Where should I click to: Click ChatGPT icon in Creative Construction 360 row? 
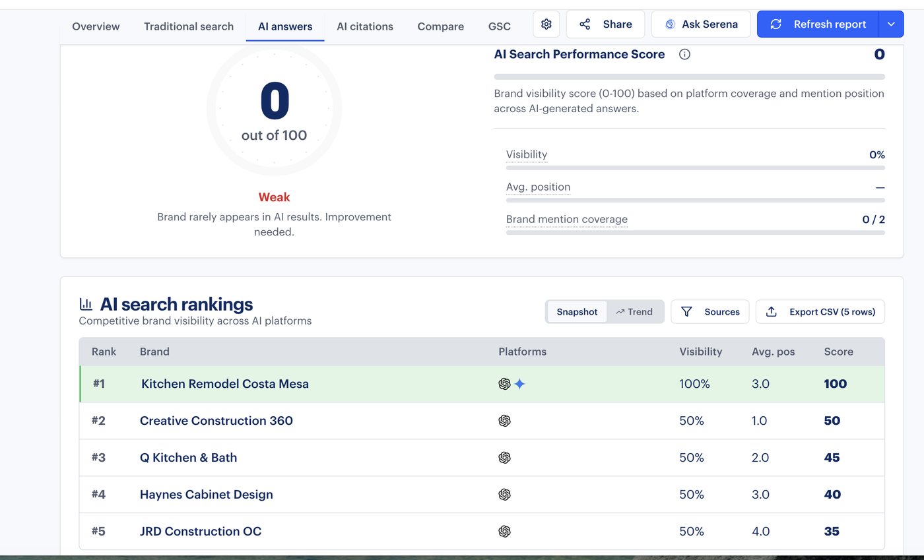click(x=505, y=421)
